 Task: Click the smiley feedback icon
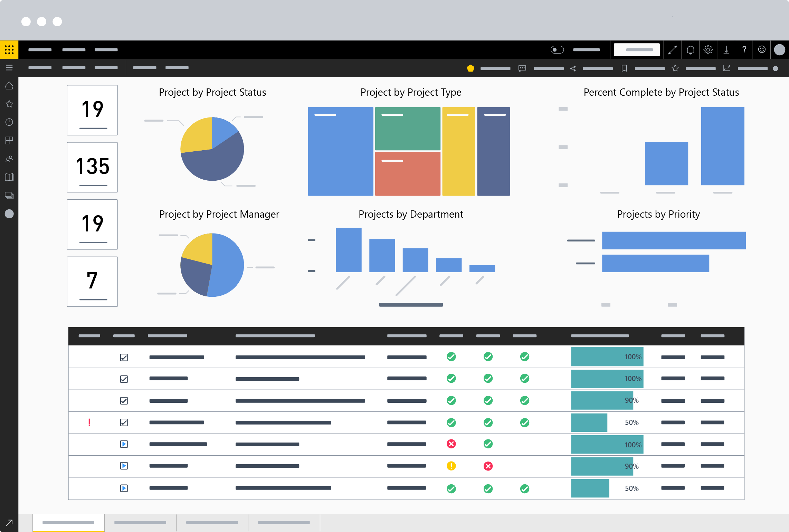(762, 50)
